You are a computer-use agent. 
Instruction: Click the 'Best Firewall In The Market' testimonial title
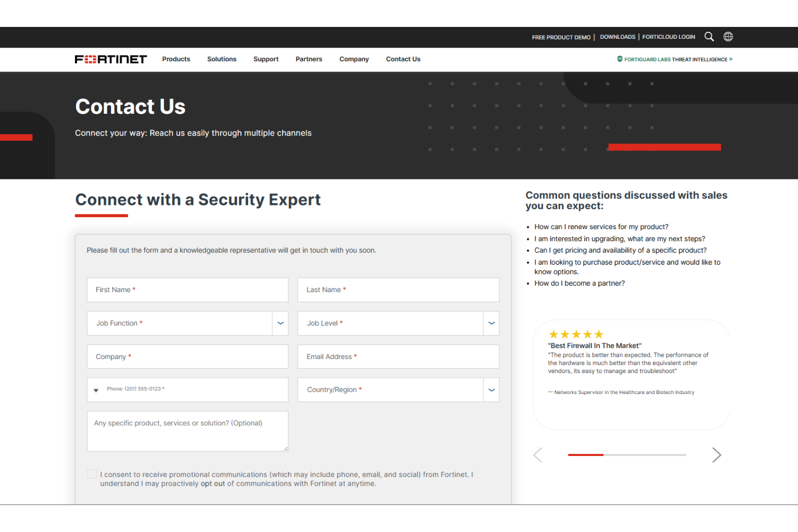pyautogui.click(x=595, y=346)
